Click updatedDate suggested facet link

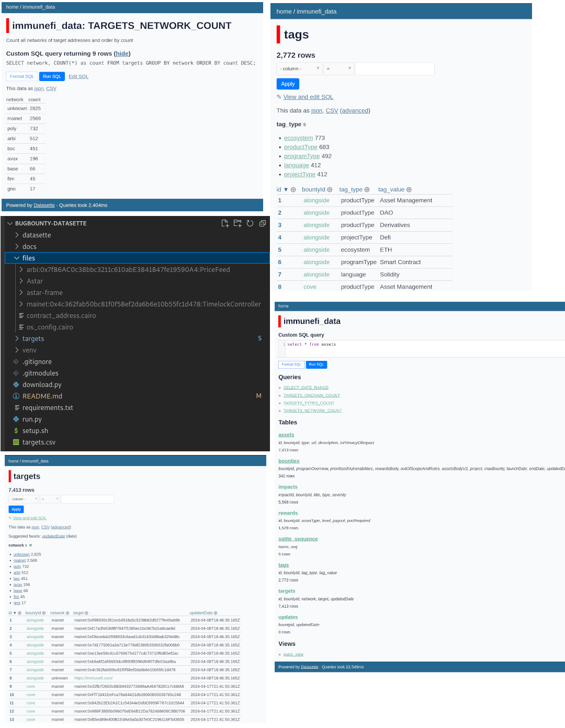coord(53,536)
